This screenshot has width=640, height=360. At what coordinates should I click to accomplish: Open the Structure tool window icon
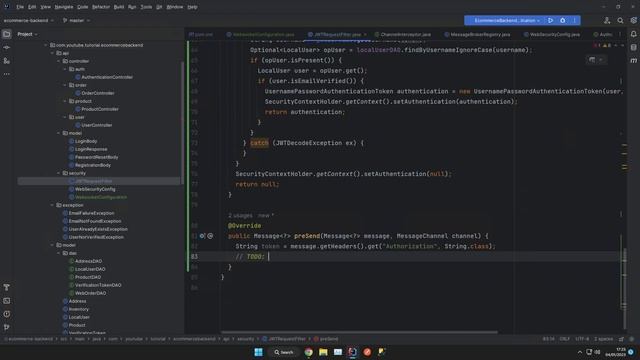[7, 61]
